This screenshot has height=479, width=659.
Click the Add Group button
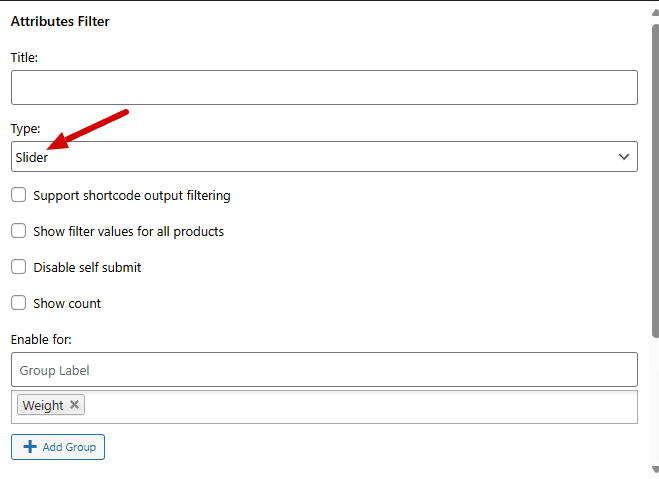[58, 447]
